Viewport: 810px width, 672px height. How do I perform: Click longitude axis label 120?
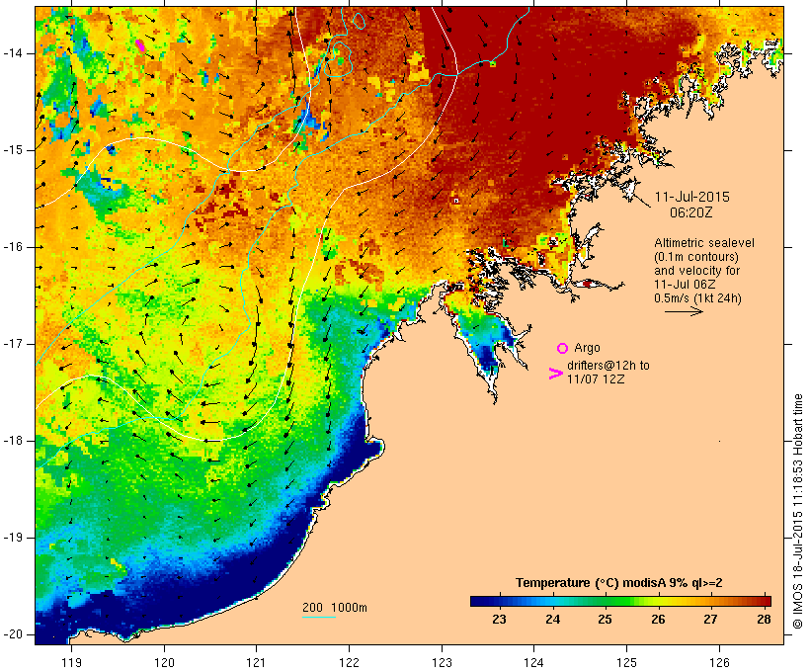(x=164, y=662)
